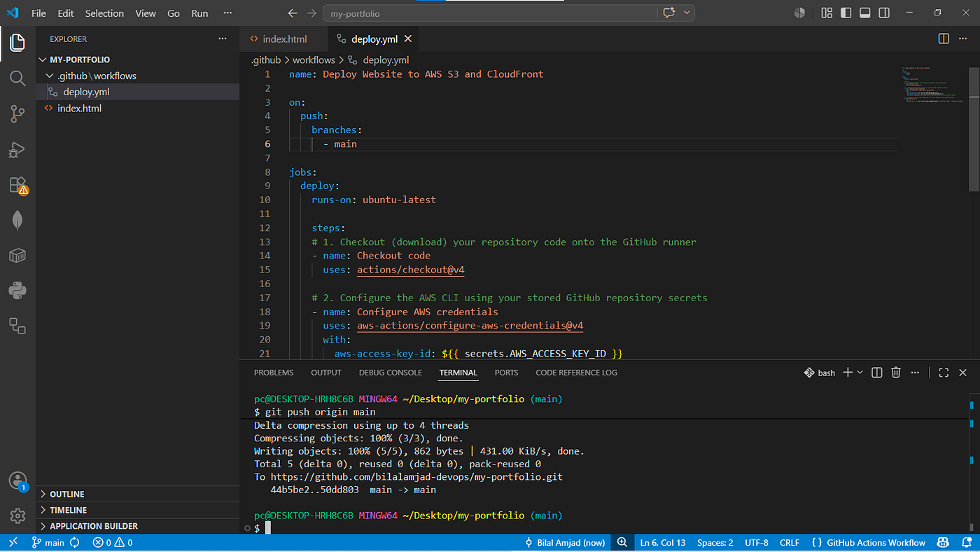Open the Edit menu
Image resolution: width=980 pixels, height=552 pixels.
(x=66, y=13)
